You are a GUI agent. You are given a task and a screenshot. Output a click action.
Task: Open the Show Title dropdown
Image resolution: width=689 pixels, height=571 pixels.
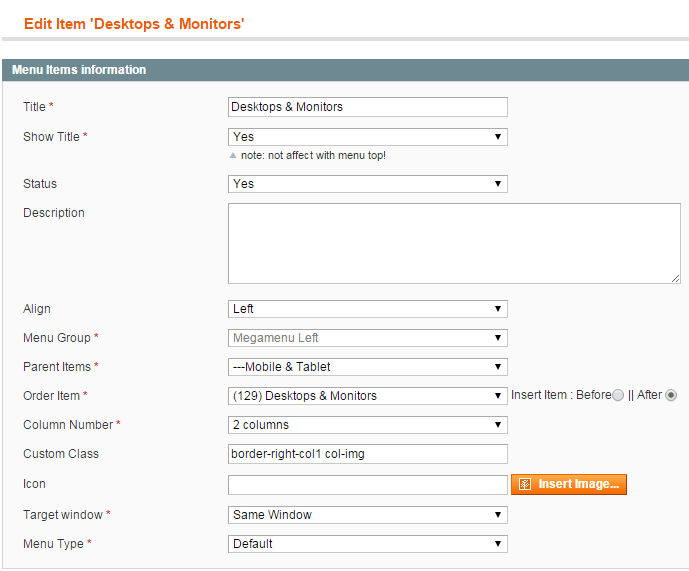coord(368,137)
